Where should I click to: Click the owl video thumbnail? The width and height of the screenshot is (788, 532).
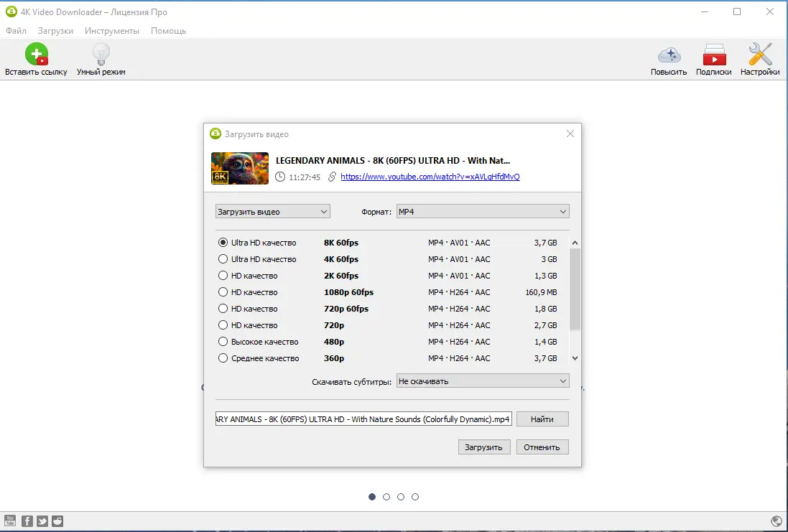(240, 168)
